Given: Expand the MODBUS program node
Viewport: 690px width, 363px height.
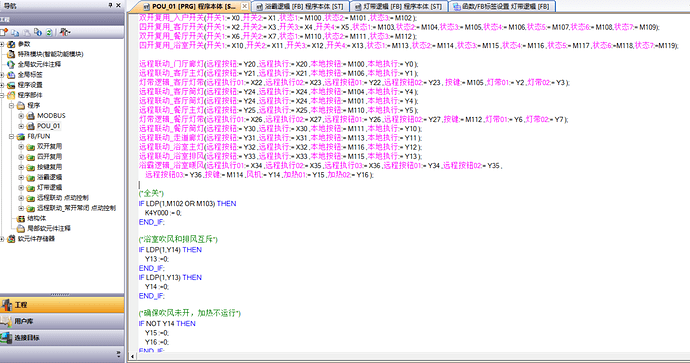Looking at the screenshot, I should pyautogui.click(x=21, y=116).
